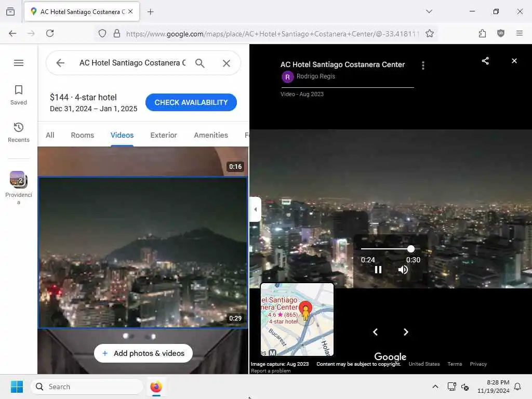Open Firefox extensions icon
Viewport: 532px width, 399px height.
click(482, 33)
